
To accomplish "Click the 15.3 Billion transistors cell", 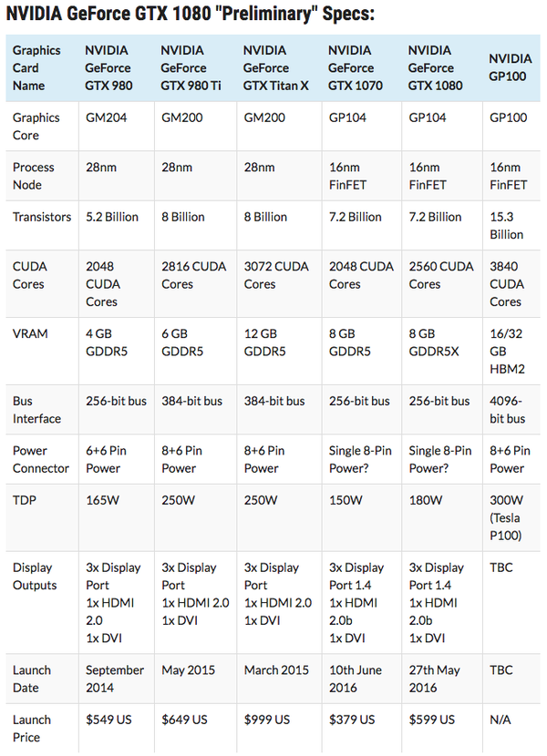I will point(507,226).
